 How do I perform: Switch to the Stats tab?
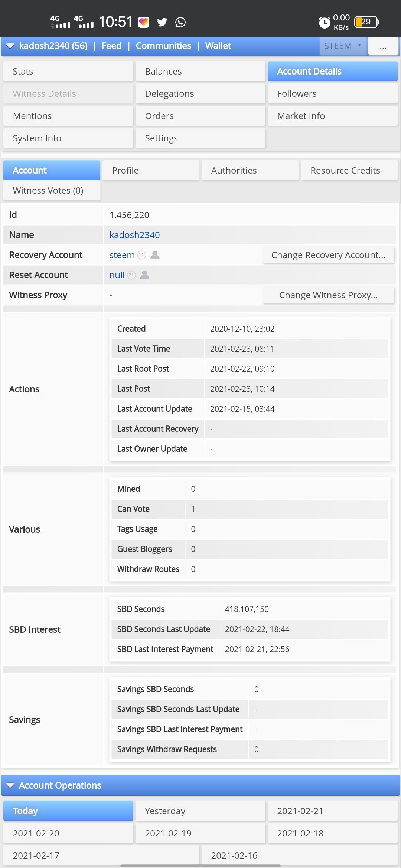68,71
